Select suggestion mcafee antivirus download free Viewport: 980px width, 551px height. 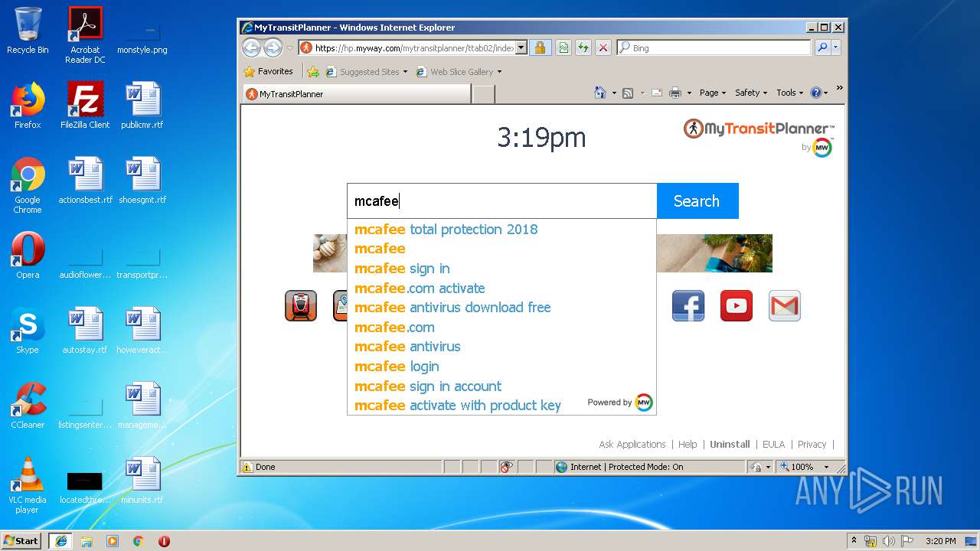tap(501, 308)
